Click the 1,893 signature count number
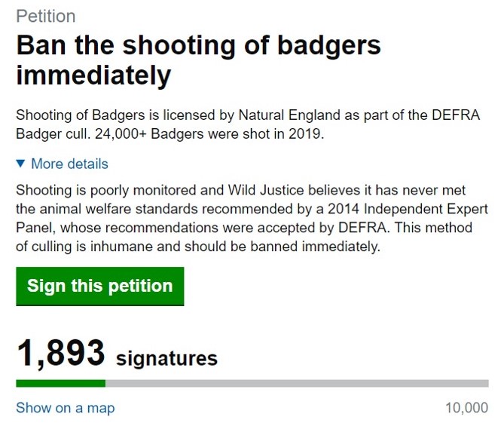Image resolution: width=504 pixels, height=426 pixels. 60,353
